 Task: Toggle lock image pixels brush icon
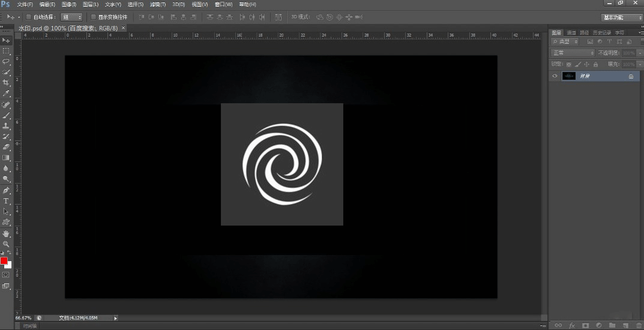coord(578,64)
